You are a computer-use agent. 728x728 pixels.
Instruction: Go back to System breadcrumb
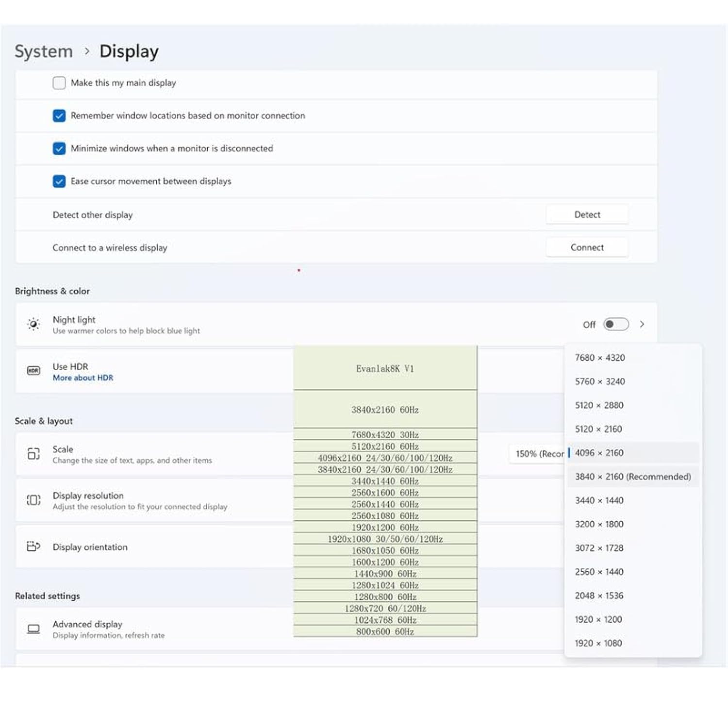click(x=44, y=51)
